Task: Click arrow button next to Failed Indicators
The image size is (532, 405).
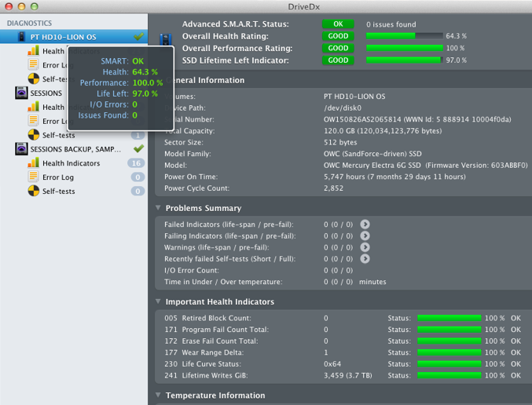Action: pyautogui.click(x=365, y=224)
